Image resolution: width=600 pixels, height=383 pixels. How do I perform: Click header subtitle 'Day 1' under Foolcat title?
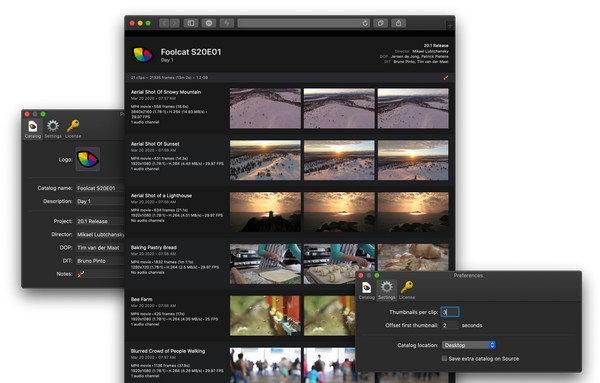click(167, 60)
